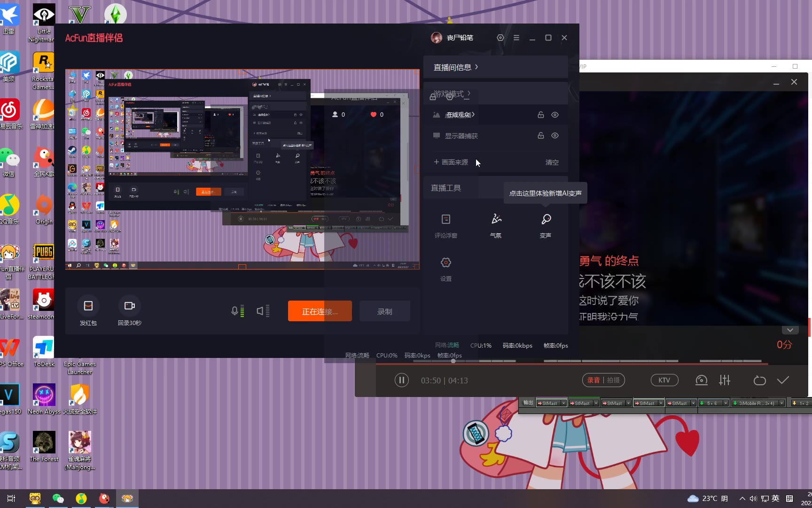Open the 3:Mobile R input dropdown
Screen dimensions: 812x508
(x=781, y=403)
